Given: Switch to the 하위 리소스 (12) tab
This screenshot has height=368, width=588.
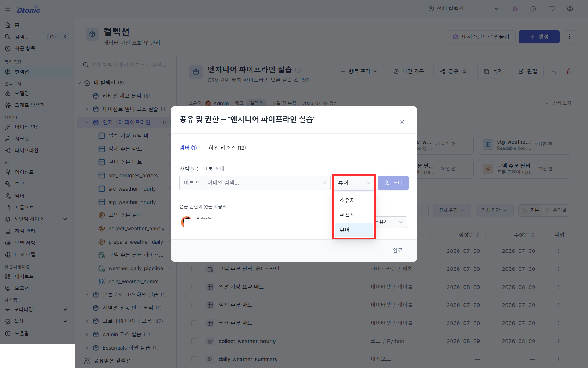Looking at the screenshot, I should pyautogui.click(x=227, y=148).
